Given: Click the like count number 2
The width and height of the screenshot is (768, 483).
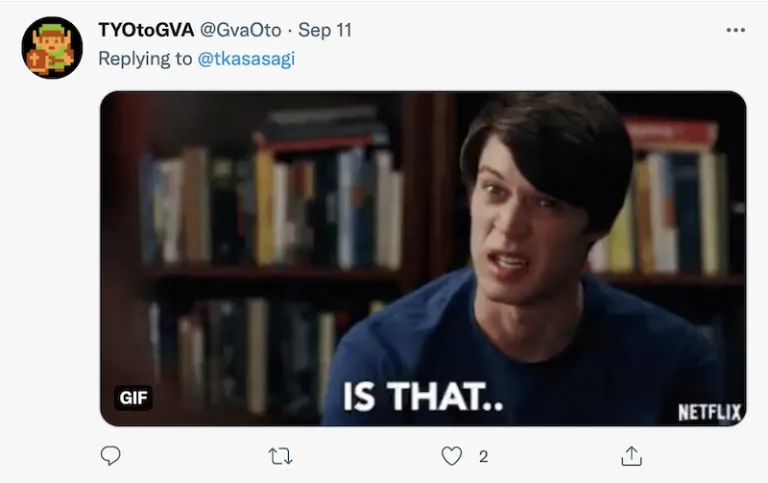Looking at the screenshot, I should click(483, 457).
